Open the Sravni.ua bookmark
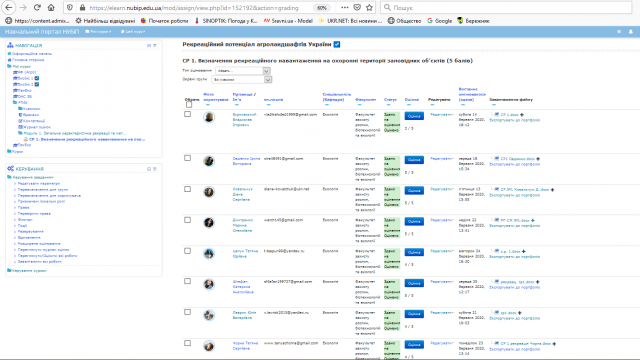The image size is (640, 360). pyautogui.click(x=288, y=20)
